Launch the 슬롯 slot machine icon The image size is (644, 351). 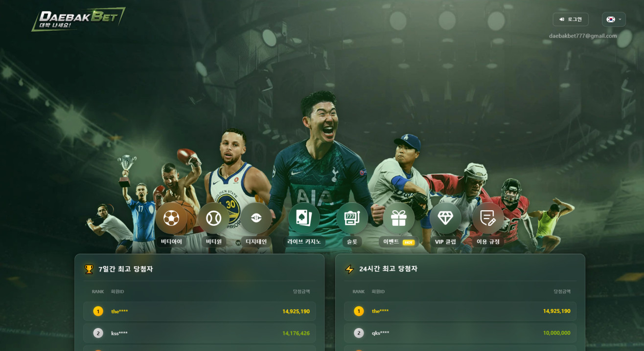[x=352, y=218]
